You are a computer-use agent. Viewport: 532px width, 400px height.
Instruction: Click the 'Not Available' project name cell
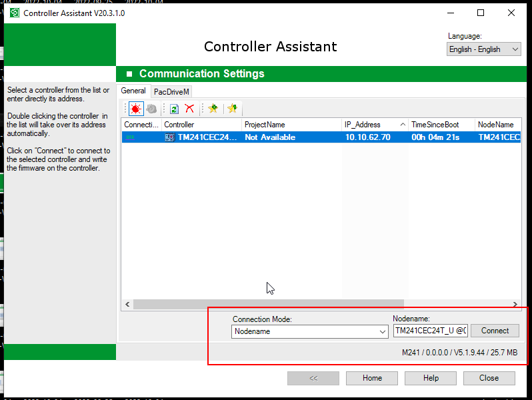270,137
